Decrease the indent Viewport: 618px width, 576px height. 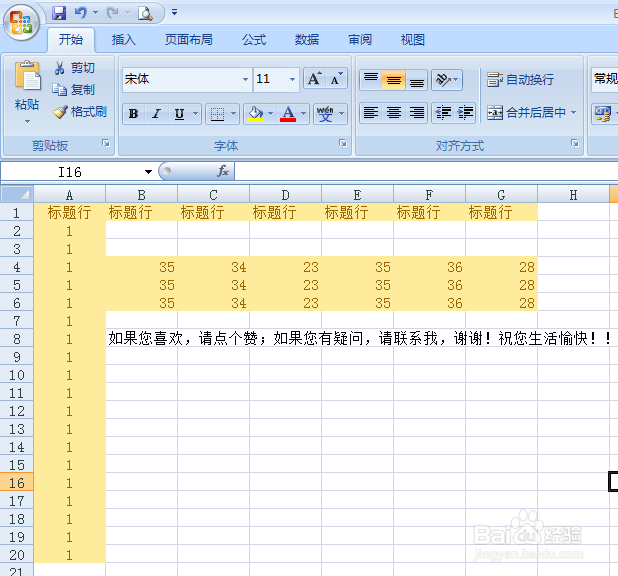tap(443, 113)
